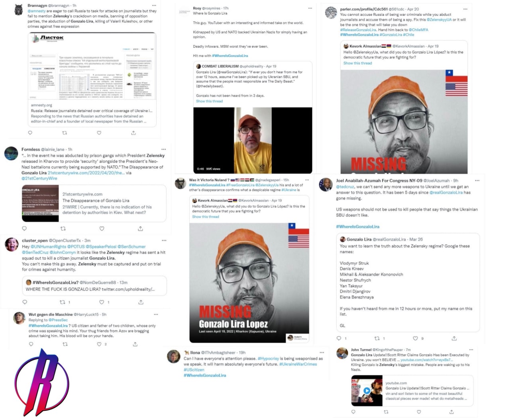Click the @tedcruz mention in Joel's tweet
Viewport: 510px width, 420px height.
coord(345,187)
